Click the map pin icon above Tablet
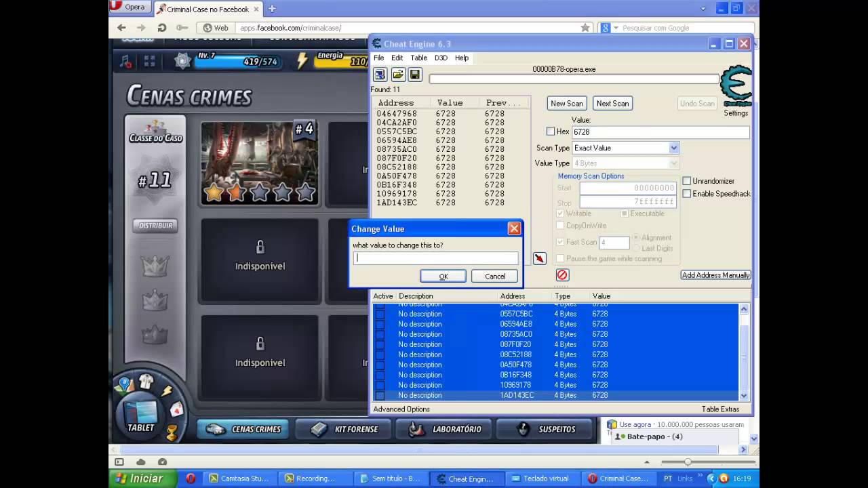Viewport: 868px width, 488px height. pos(124,386)
